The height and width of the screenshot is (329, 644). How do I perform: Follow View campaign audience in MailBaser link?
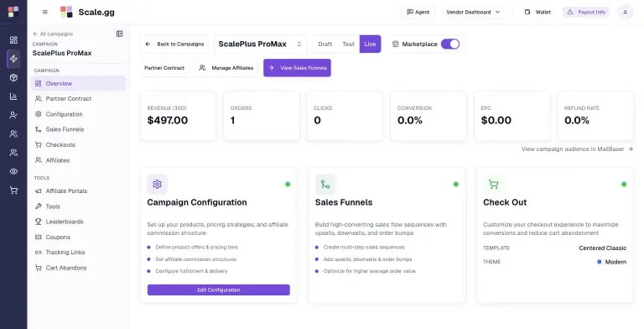point(577,149)
